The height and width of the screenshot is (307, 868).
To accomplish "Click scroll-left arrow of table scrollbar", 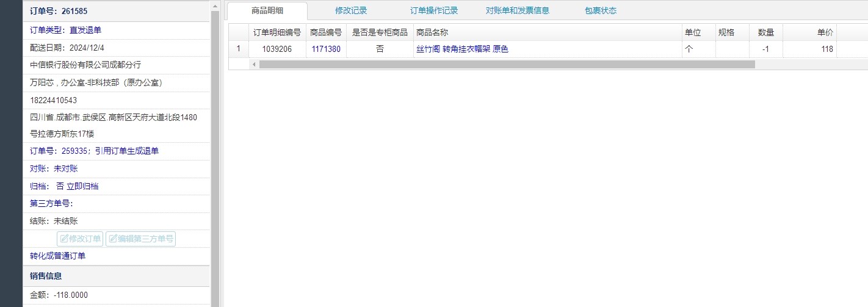I will click(253, 64).
